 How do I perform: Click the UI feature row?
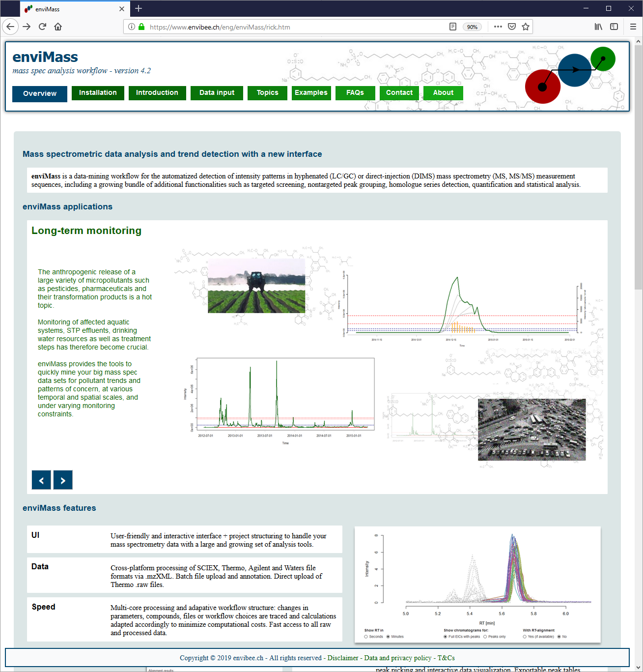pyautogui.click(x=185, y=540)
